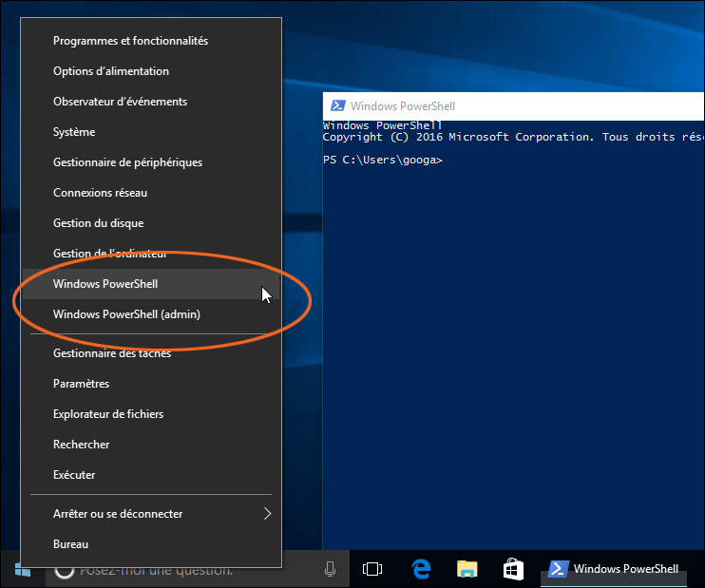Switch to Windows PowerShell taskbar button
Image resolution: width=705 pixels, height=588 pixels.
(x=614, y=569)
